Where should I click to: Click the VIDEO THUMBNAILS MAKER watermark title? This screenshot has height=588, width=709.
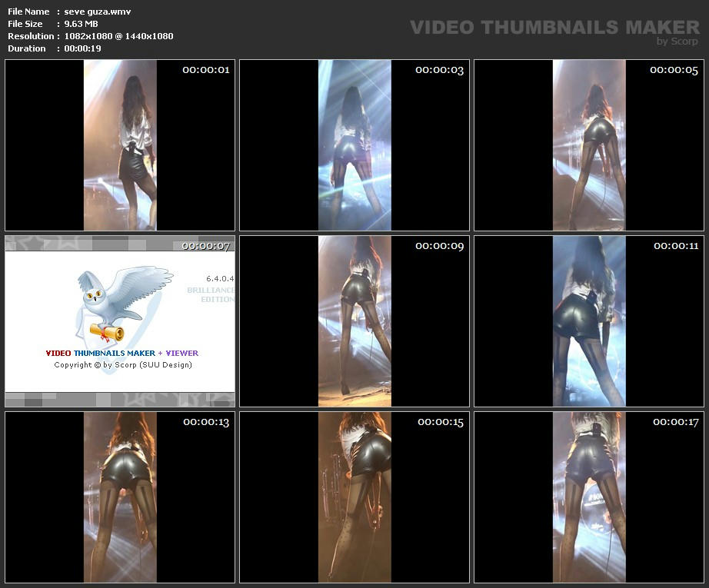[x=554, y=28]
